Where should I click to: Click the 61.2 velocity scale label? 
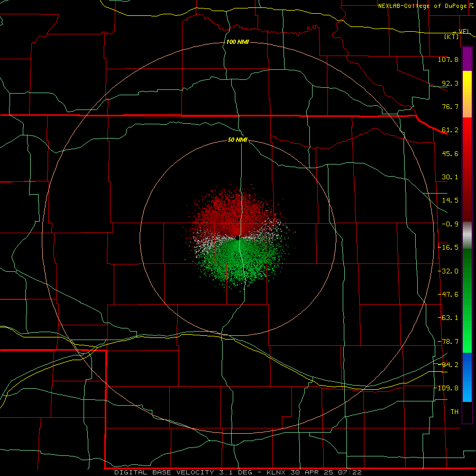(x=450, y=130)
